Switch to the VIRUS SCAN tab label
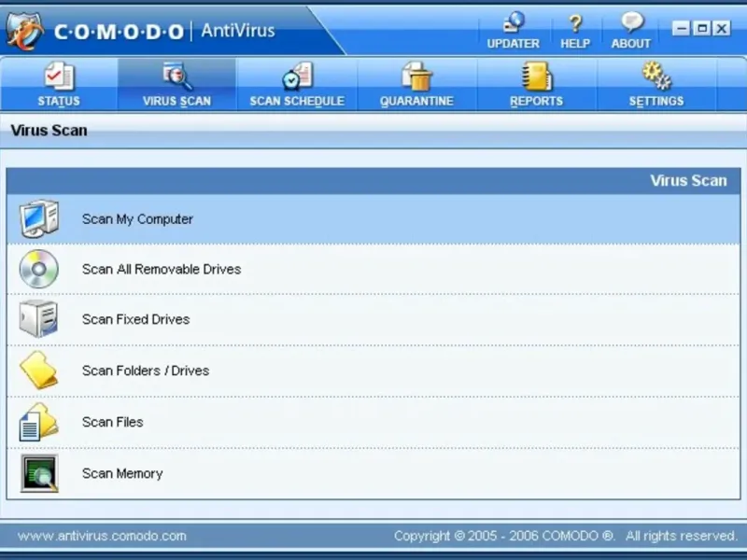747x560 pixels. [176, 101]
